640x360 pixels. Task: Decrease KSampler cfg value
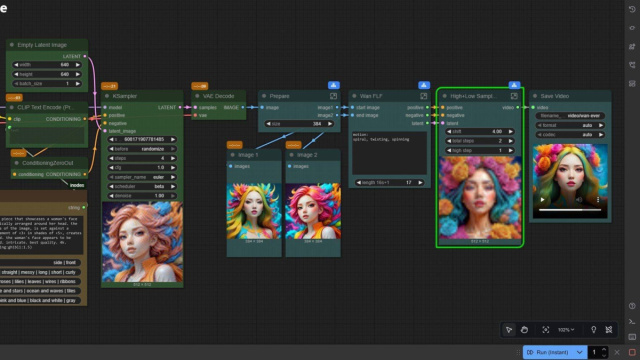(111, 168)
